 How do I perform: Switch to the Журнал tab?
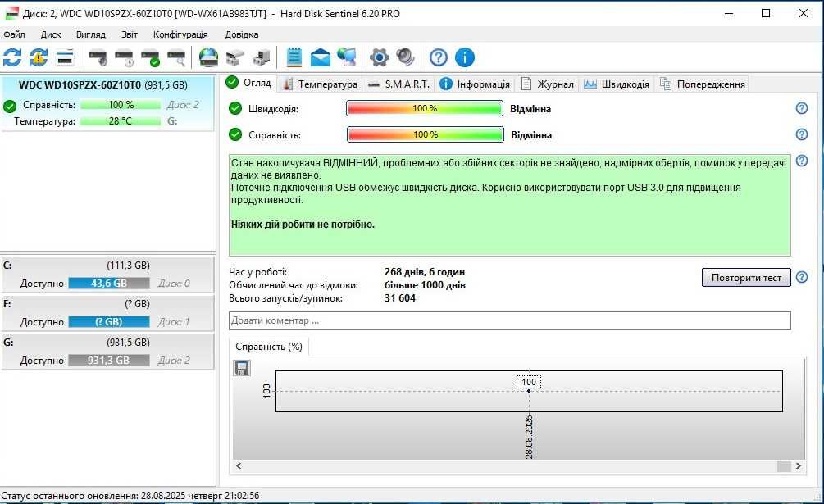[547, 84]
